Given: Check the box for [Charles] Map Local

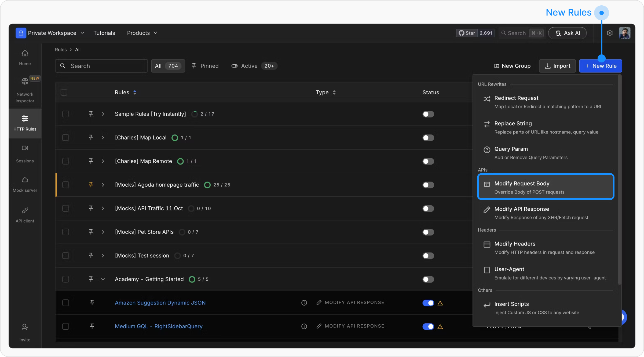Looking at the screenshot, I should (65, 137).
